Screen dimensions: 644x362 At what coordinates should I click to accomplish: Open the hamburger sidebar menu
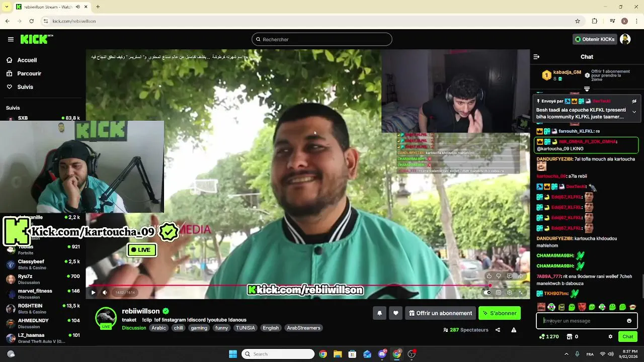click(x=11, y=39)
